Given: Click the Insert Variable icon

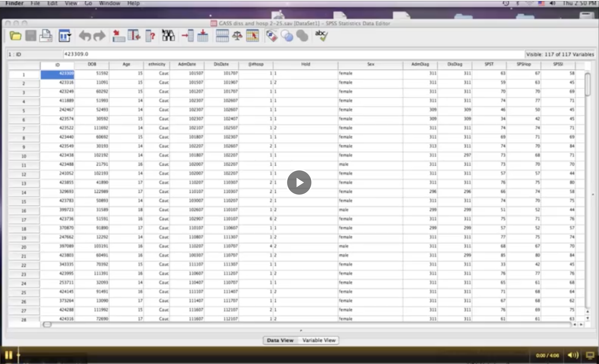Looking at the screenshot, I should 203,36.
